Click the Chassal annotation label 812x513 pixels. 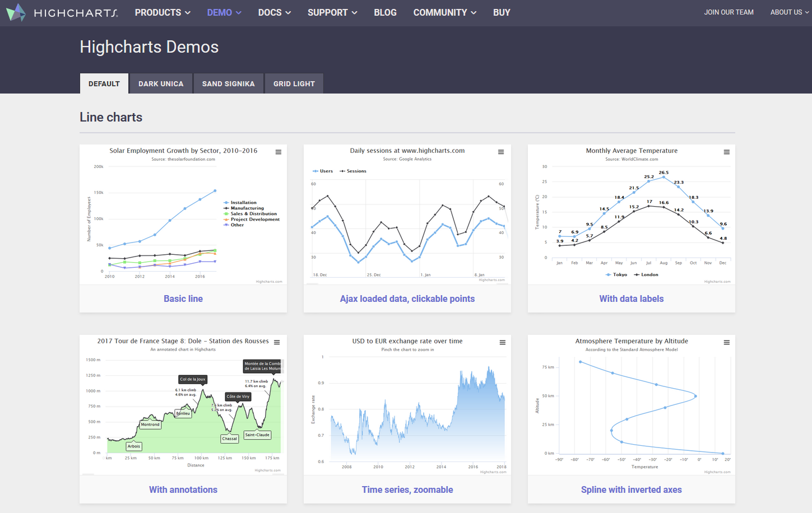click(230, 439)
